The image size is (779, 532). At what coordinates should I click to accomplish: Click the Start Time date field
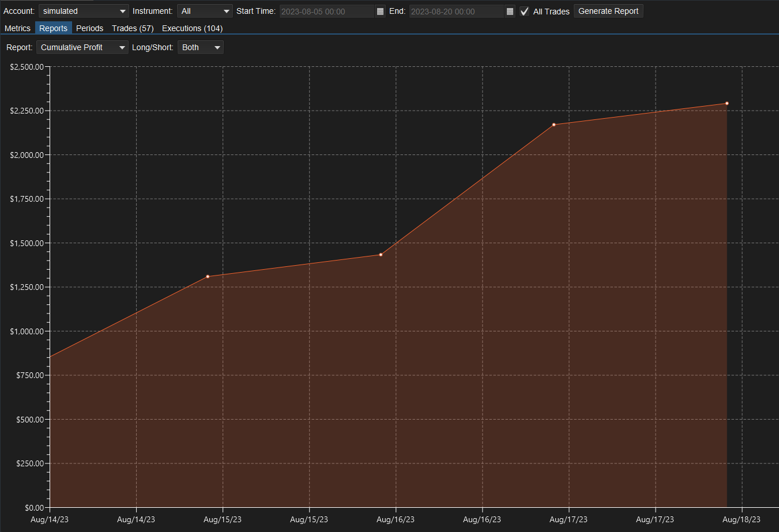327,12
